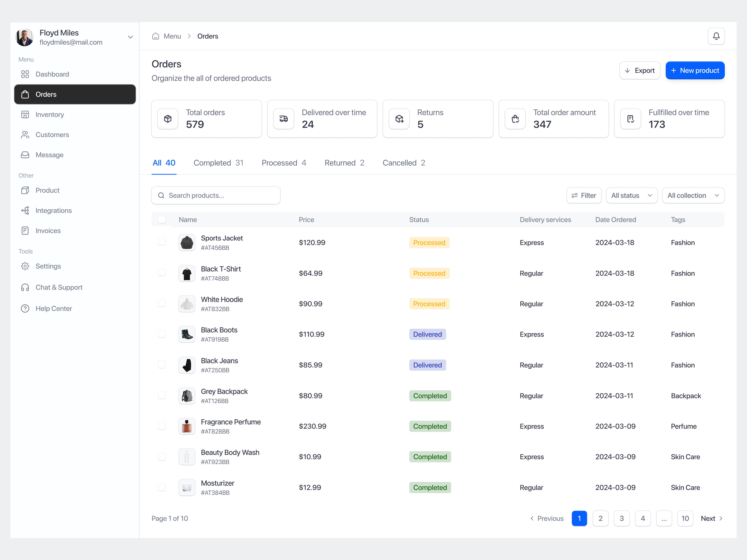This screenshot has height=560, width=747.
Task: Click the New product button
Action: pos(695,70)
